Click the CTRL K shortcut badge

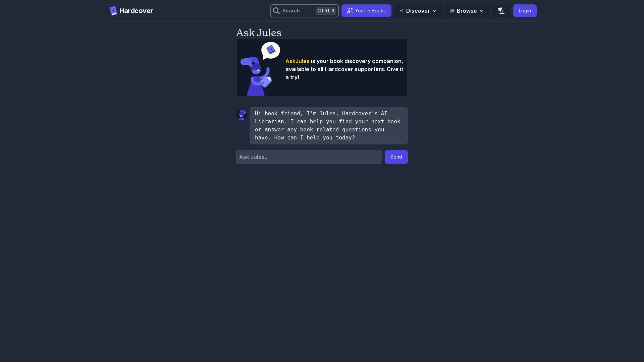(x=326, y=11)
